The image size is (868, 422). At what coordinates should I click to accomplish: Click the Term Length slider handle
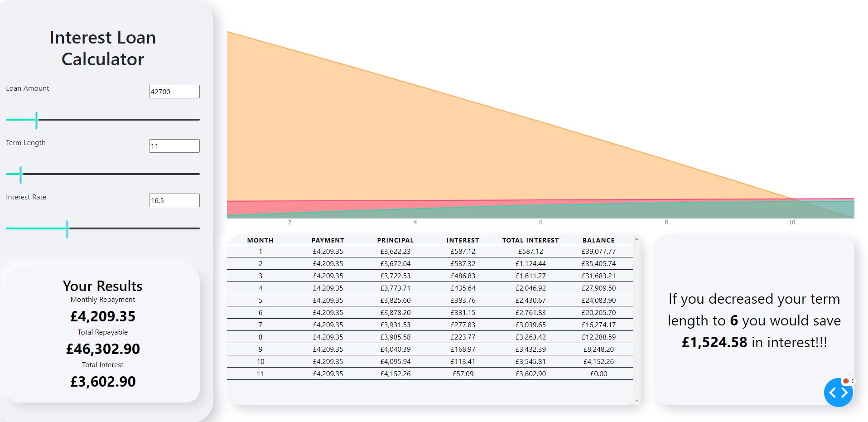(21, 175)
